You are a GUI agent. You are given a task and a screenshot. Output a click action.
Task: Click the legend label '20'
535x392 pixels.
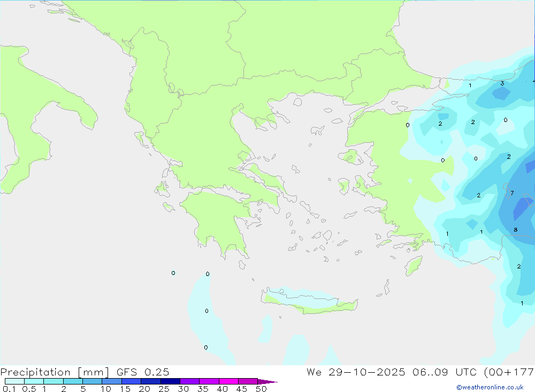[144, 389]
